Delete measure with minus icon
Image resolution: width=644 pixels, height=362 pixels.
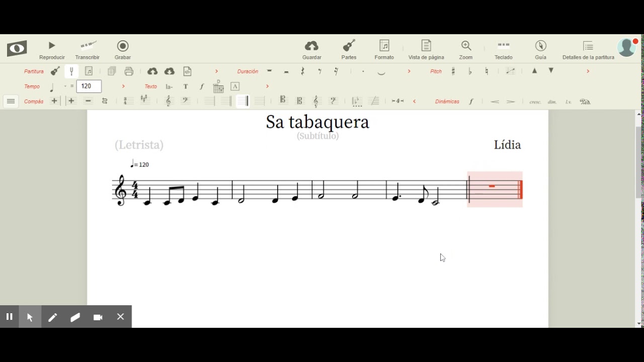(88, 101)
